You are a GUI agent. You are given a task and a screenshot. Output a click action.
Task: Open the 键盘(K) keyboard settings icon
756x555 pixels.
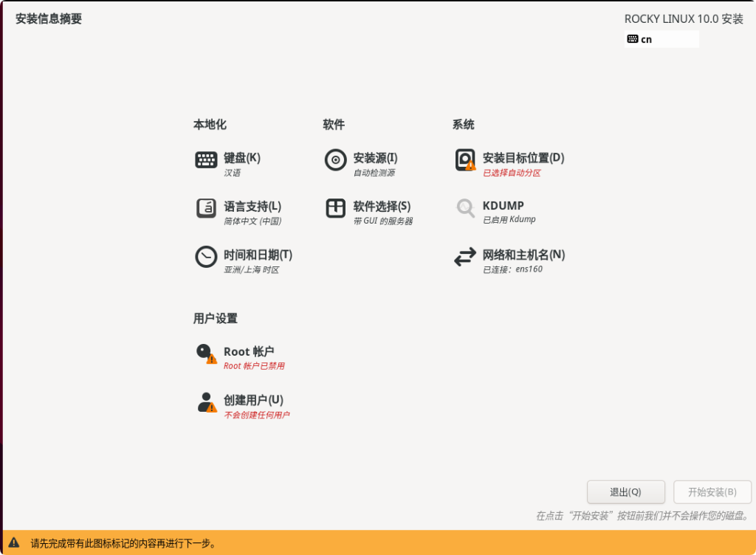pyautogui.click(x=205, y=159)
